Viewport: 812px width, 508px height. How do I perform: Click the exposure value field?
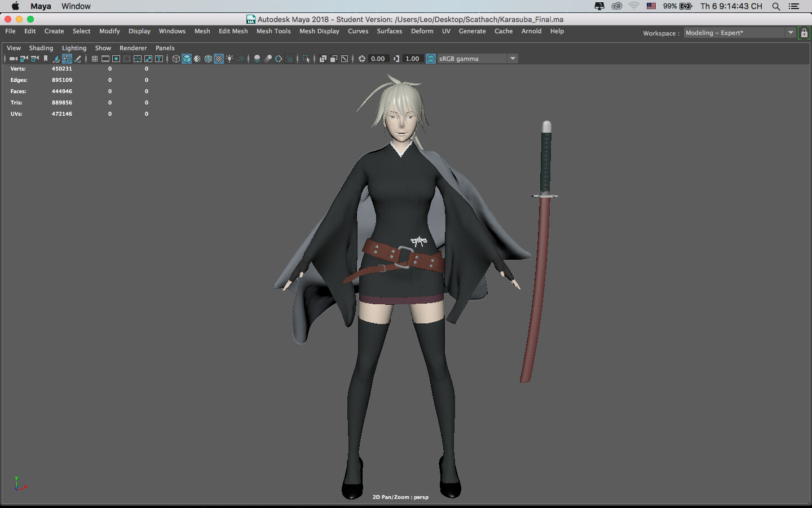coord(378,59)
